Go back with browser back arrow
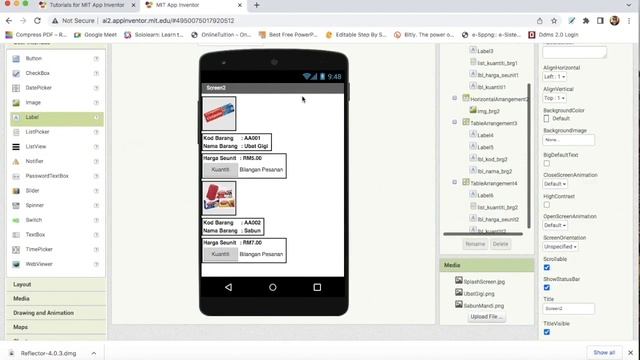The image size is (640, 360). 9,20
